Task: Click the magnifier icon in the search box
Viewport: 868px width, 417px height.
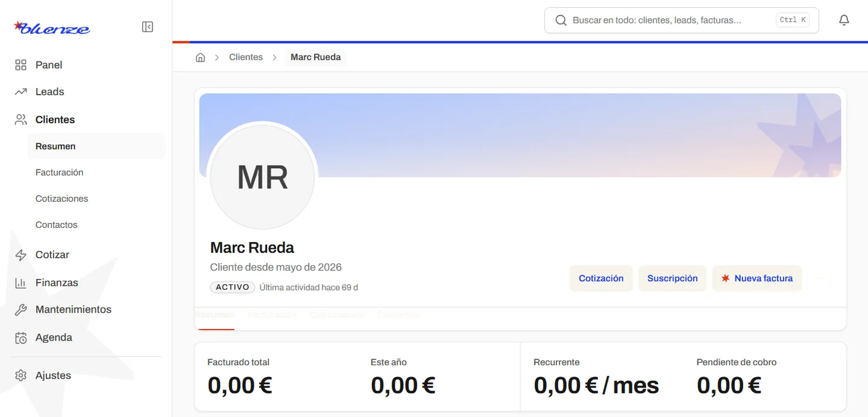Action: 561,20
